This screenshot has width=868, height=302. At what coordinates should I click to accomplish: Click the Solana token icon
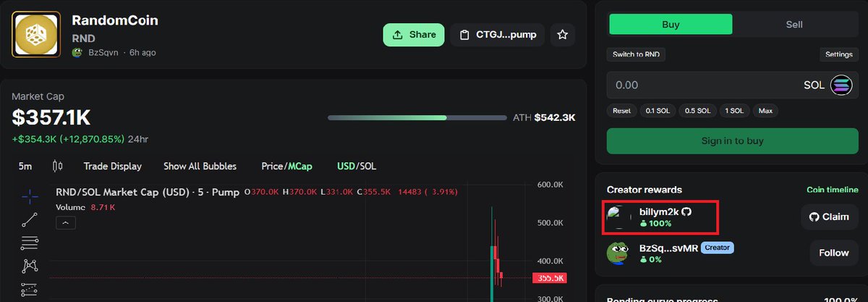842,85
